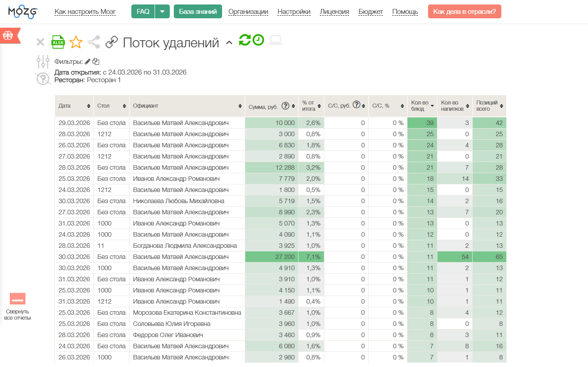Copy filters using the duplicate icon
This screenshot has width=588, height=367.
(96, 62)
